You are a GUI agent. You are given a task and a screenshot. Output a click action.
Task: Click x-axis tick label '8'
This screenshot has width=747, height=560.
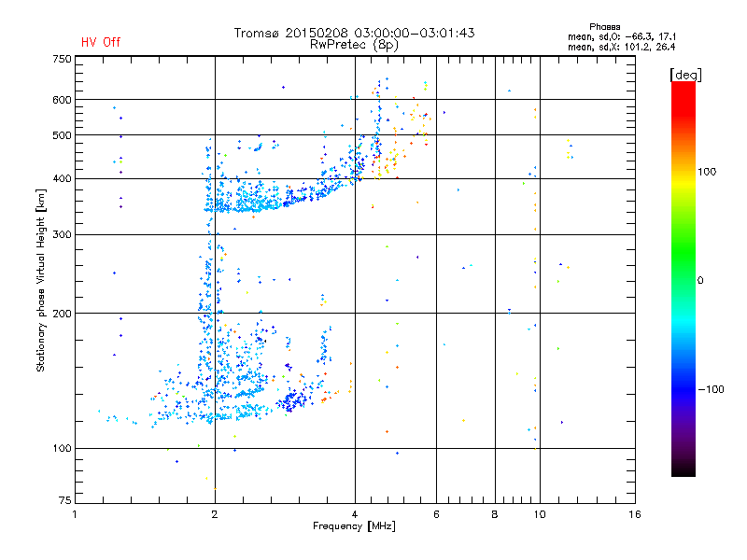[495, 514]
